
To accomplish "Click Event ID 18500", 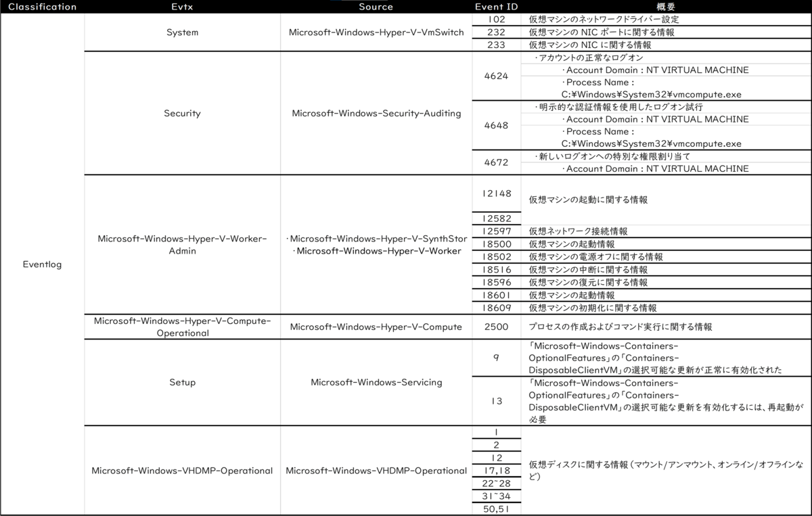I will (x=497, y=244).
